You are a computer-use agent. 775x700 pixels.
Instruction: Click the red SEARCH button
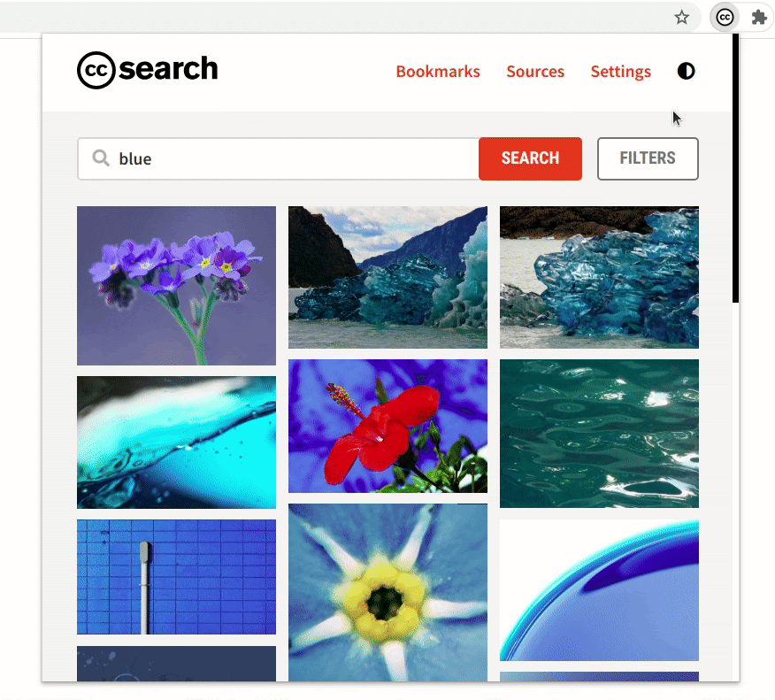pyautogui.click(x=530, y=158)
